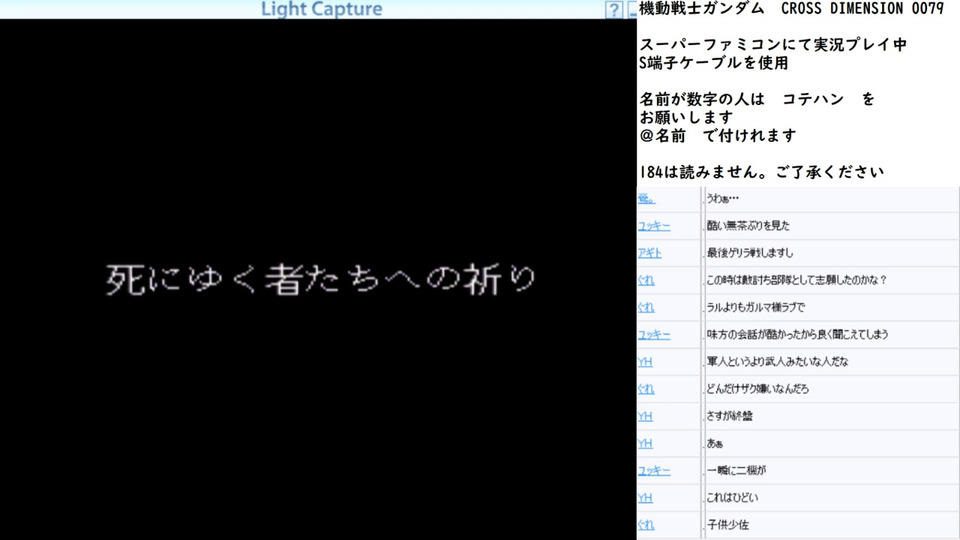Click game caption 死にゆく者たちへの祈り
The image size is (960, 540).
[x=321, y=280]
